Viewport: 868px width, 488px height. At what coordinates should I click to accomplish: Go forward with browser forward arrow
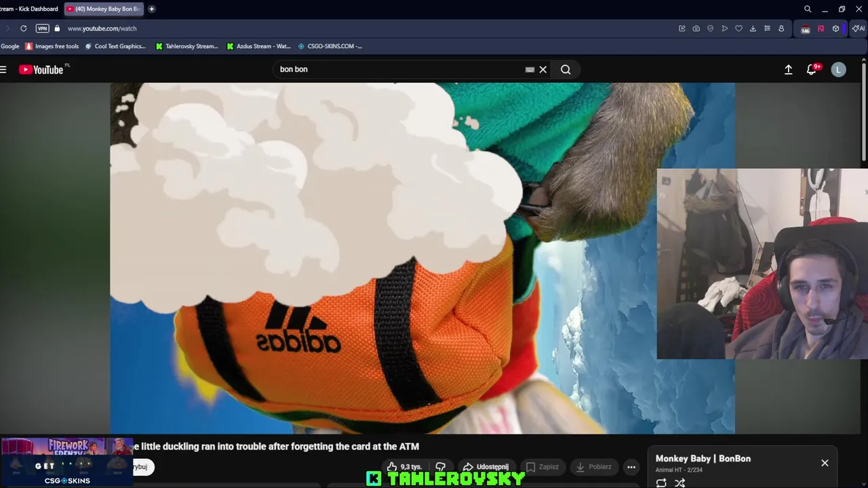pyautogui.click(x=7, y=28)
